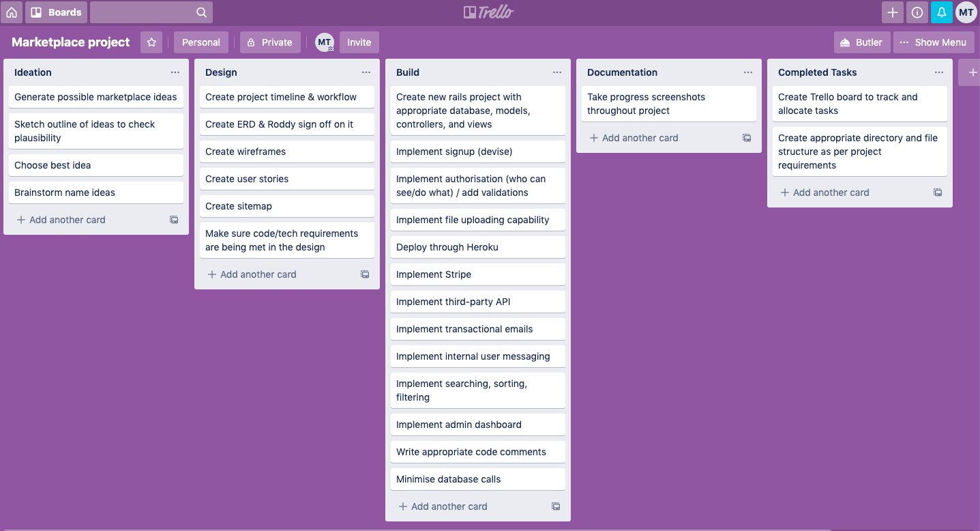Open the Boards menu button

coord(57,12)
